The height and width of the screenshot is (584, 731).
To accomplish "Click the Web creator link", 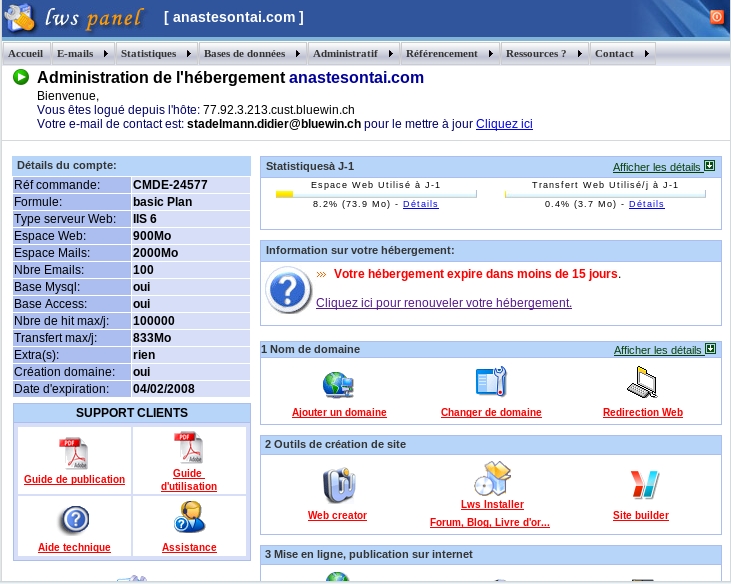I will (x=337, y=515).
